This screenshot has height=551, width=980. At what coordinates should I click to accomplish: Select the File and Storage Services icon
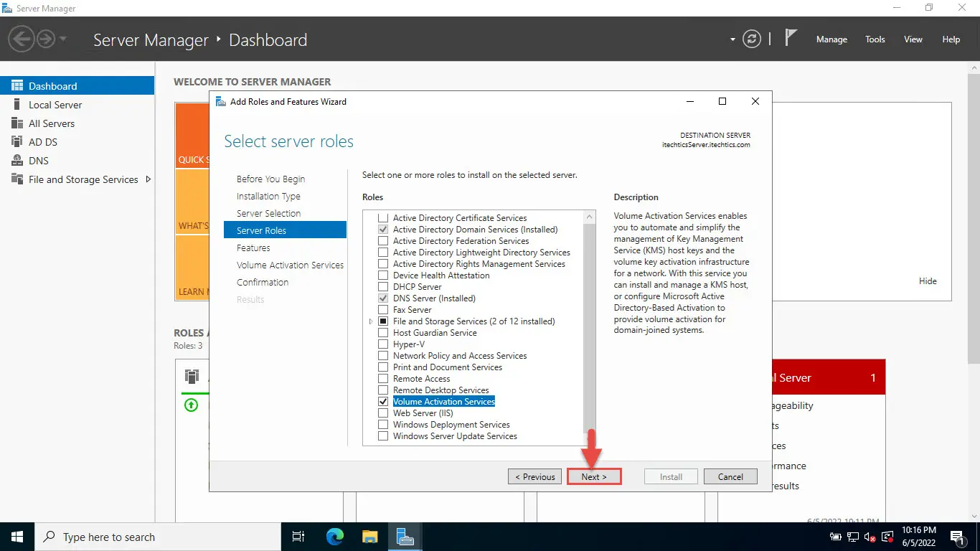(x=17, y=179)
